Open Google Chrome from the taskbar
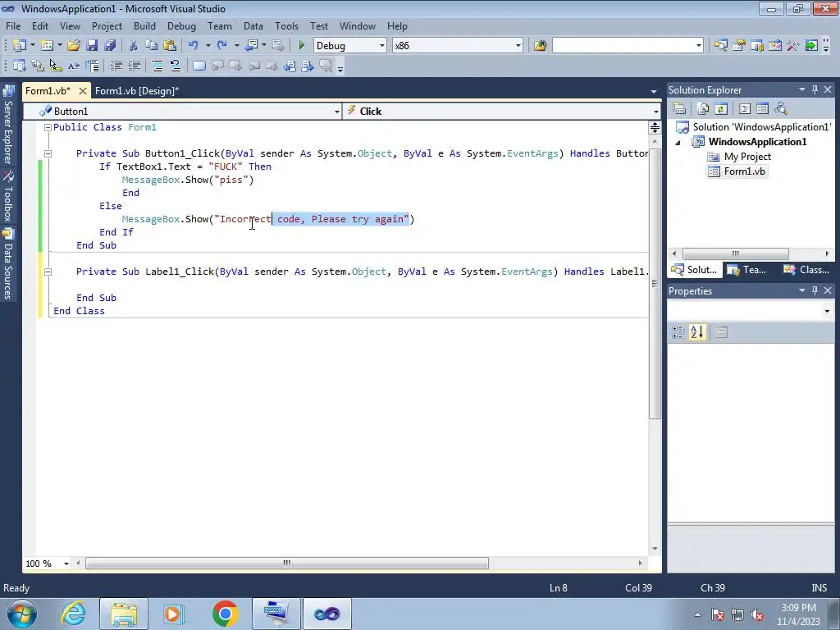This screenshot has height=630, width=840. (x=225, y=614)
